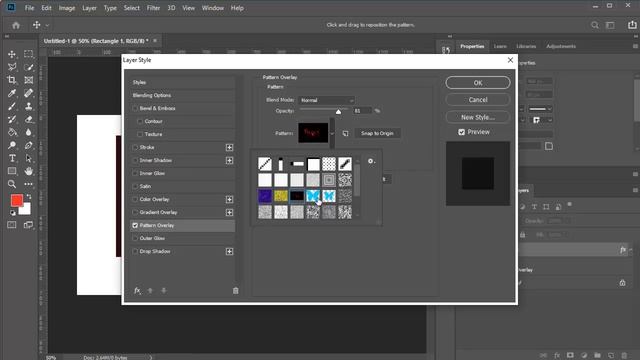The image size is (640, 360).
Task: Open the Edit Toolbar three-dots menu
Action: 29,184
